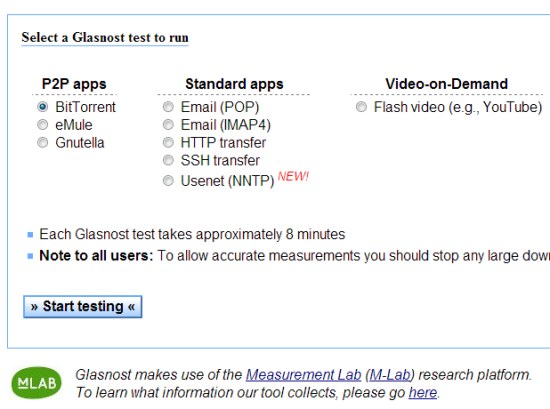Screen dimensions: 550x409
Task: Open the Measurement Lab link
Action: click(x=303, y=375)
